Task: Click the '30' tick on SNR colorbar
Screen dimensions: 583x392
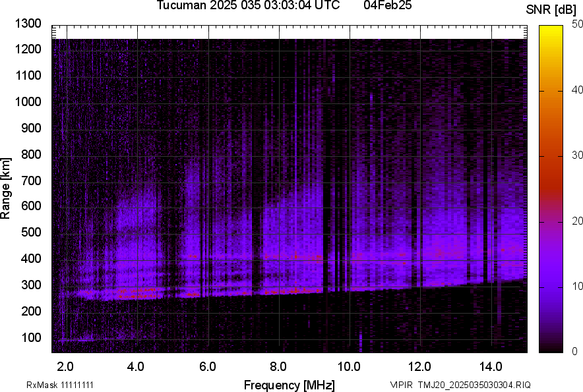Action: pos(578,155)
